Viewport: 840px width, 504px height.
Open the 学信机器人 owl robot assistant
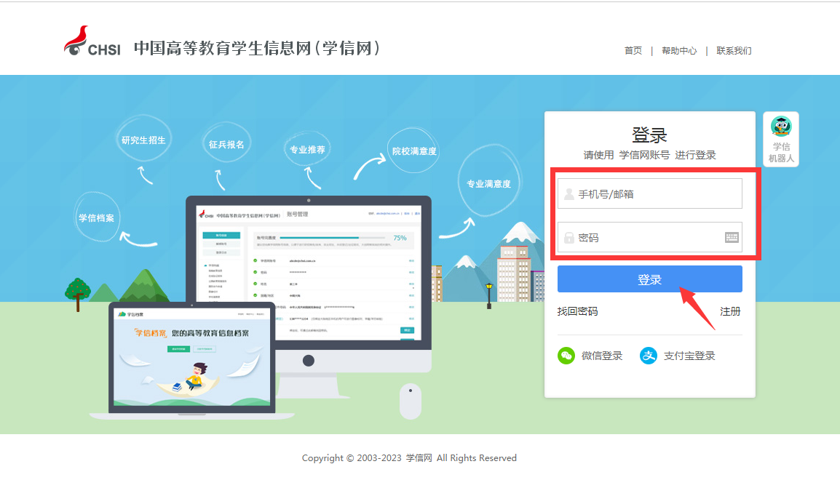click(781, 139)
